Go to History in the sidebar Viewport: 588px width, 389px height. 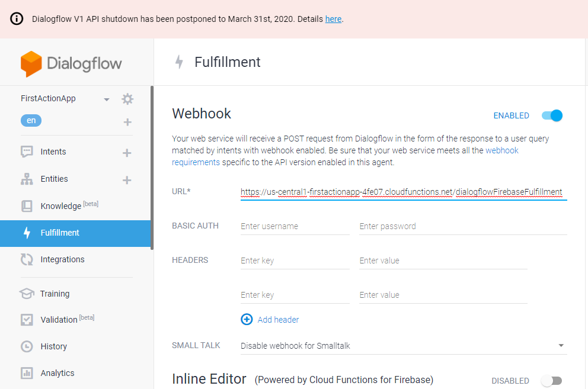tap(53, 346)
